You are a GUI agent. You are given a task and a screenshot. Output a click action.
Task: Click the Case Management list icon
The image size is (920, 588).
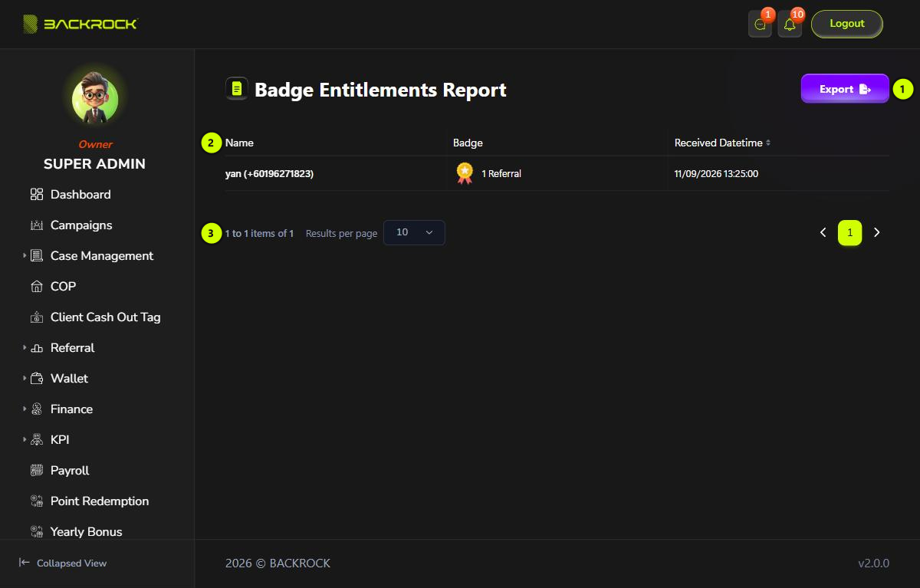[x=37, y=256]
